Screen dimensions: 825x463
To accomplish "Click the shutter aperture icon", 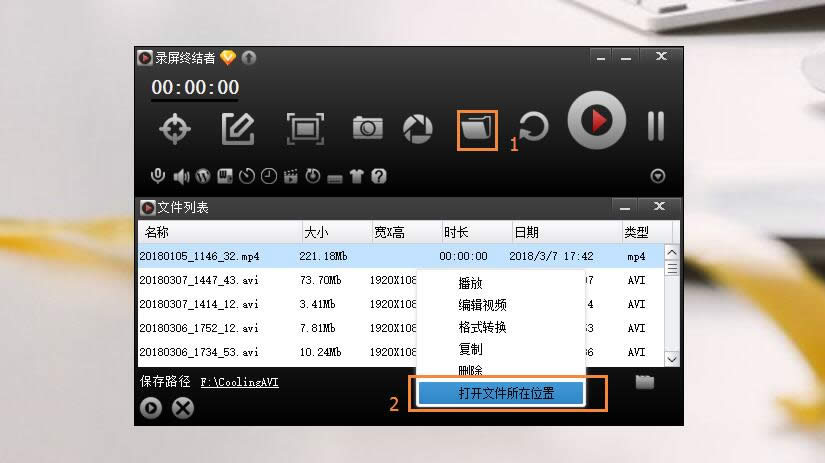I will point(418,129).
